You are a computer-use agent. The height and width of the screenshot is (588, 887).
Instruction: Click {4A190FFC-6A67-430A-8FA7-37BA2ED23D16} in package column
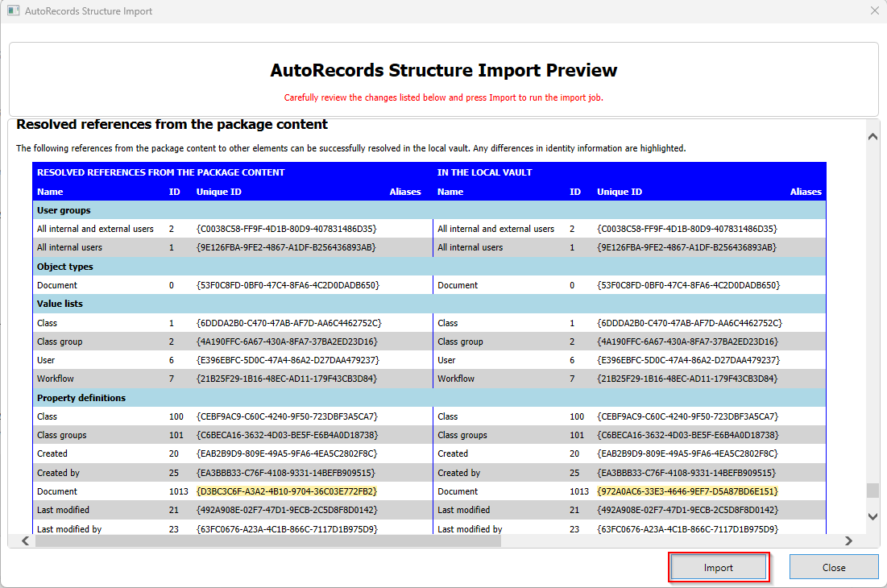pos(287,342)
